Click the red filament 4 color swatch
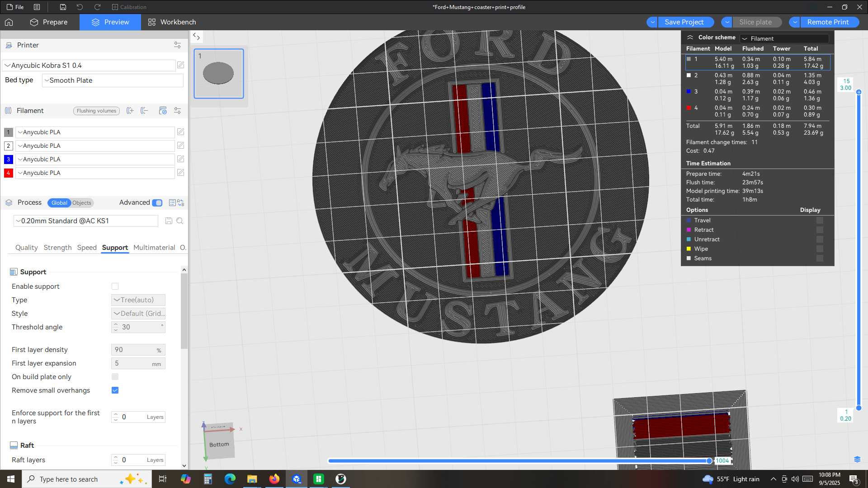This screenshot has height=488, width=868. tap(8, 173)
